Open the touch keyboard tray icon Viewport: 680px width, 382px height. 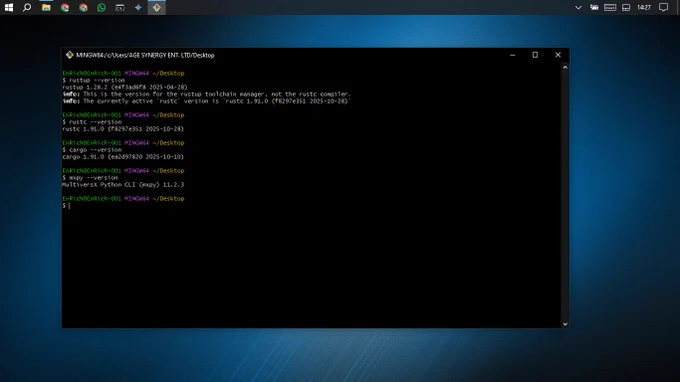click(610, 7)
